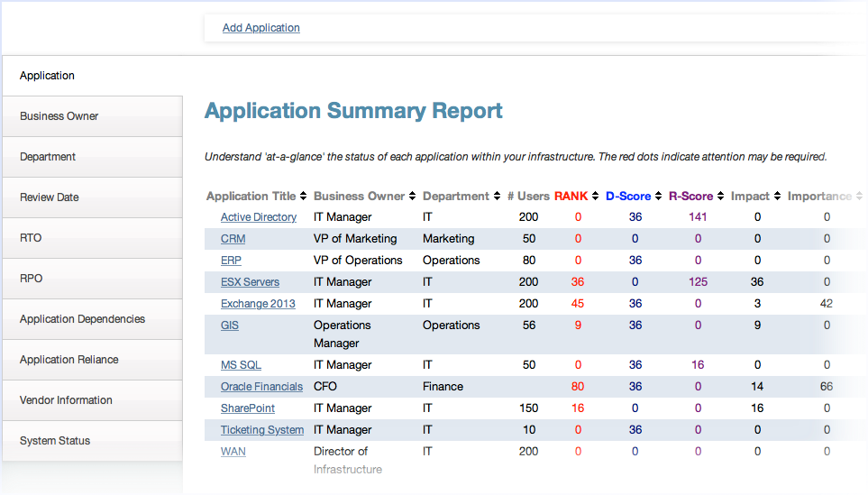Select the RPO sidebar tab
The image size is (868, 495).
click(93, 278)
